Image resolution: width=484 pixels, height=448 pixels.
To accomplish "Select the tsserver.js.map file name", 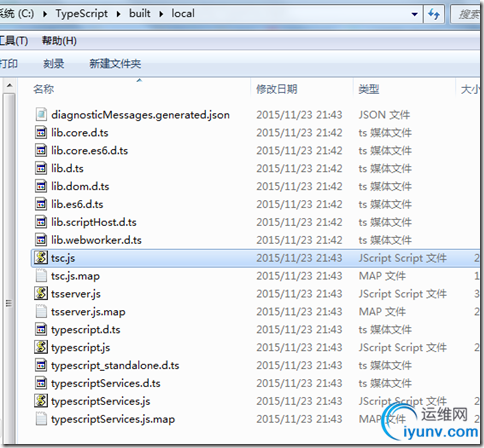I will 88,312.
